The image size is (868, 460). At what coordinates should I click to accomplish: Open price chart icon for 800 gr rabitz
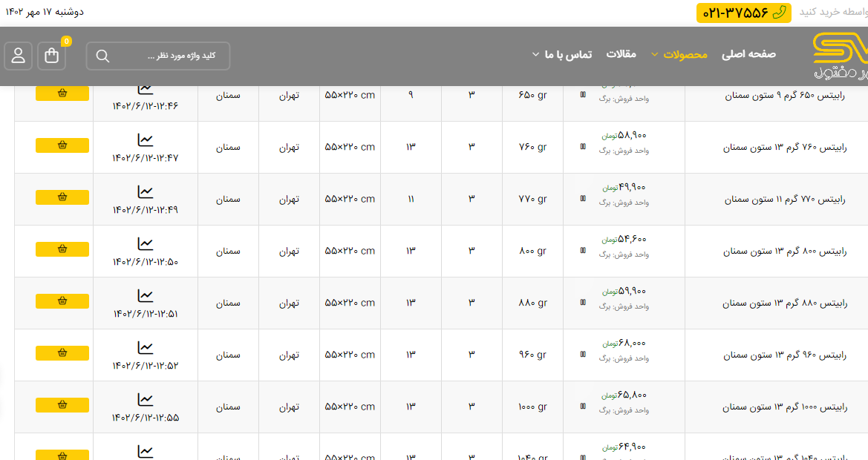tap(146, 243)
